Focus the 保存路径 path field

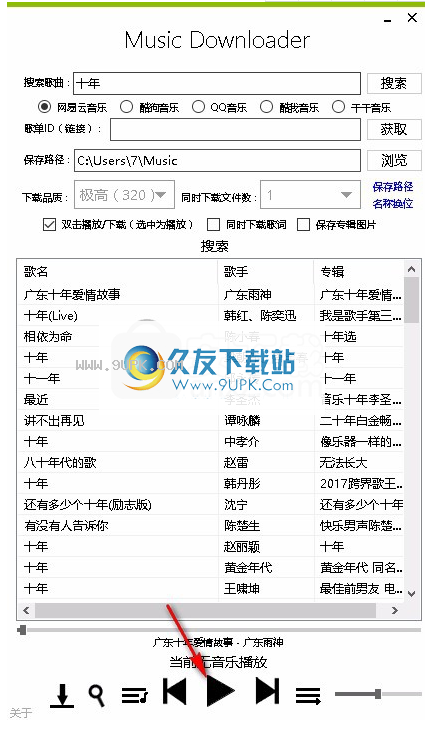pos(217,161)
